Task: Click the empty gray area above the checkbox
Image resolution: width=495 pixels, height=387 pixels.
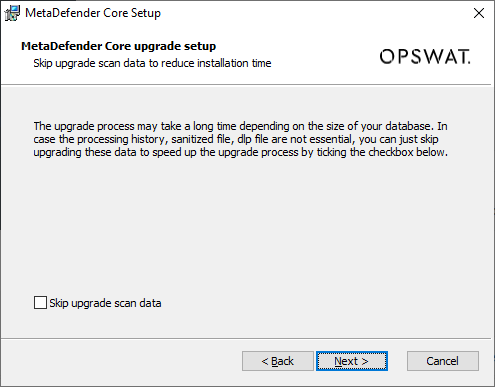Action: (247, 227)
